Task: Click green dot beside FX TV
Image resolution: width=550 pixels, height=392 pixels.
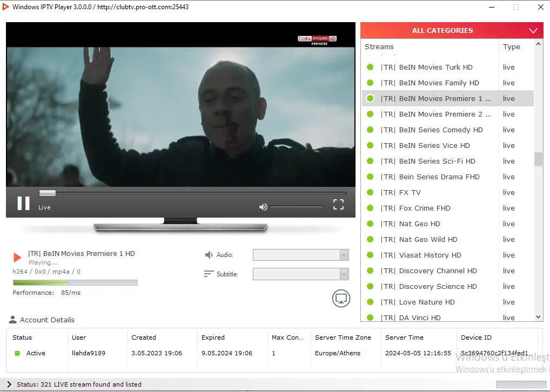Action: pyautogui.click(x=370, y=192)
